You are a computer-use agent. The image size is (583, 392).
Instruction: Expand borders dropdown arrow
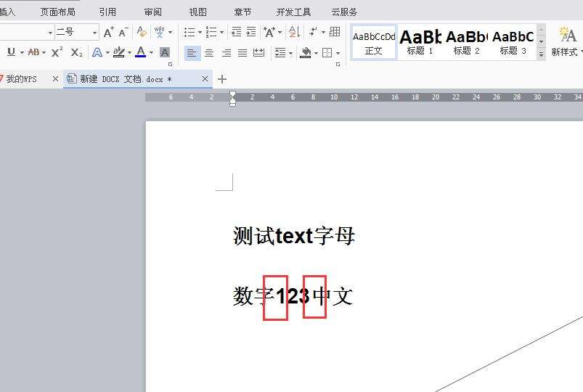[x=338, y=53]
